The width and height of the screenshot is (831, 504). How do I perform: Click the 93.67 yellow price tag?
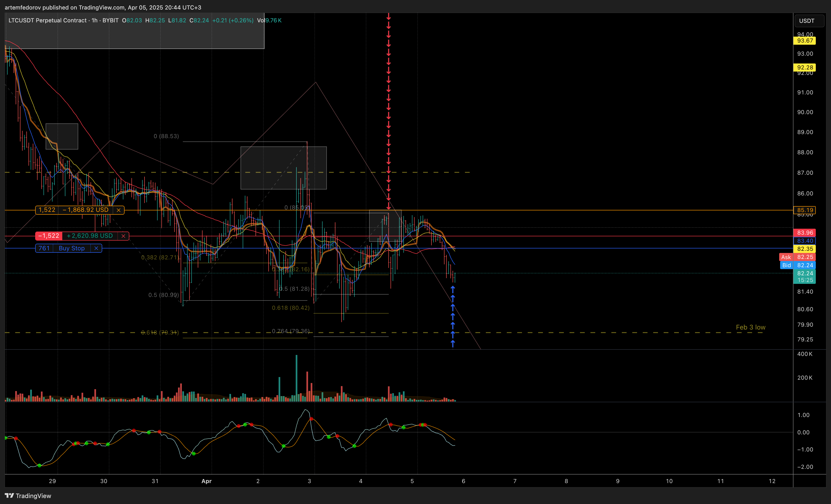804,41
